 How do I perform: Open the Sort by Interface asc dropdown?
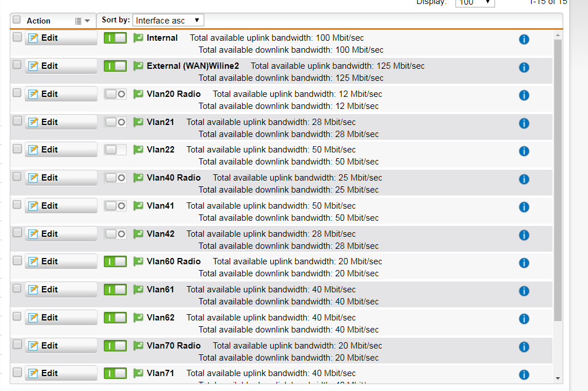click(168, 20)
